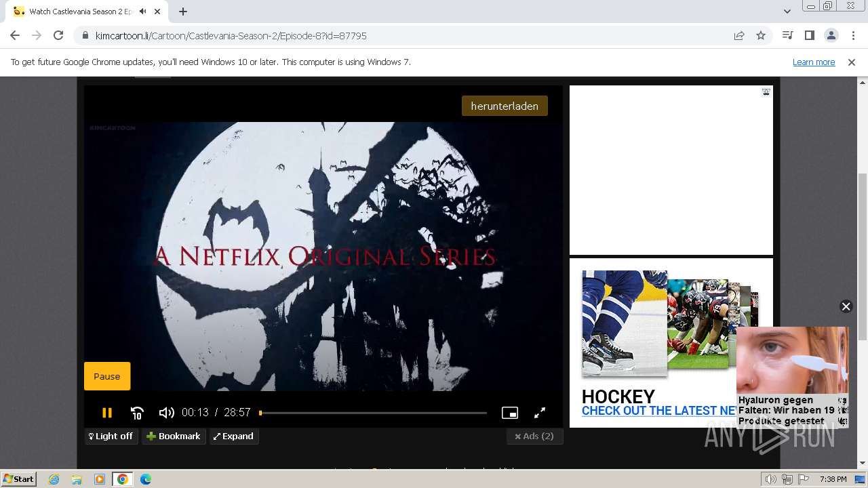This screenshot has height=488, width=868.
Task: Switch to Chrome in the taskbar
Action: click(123, 479)
